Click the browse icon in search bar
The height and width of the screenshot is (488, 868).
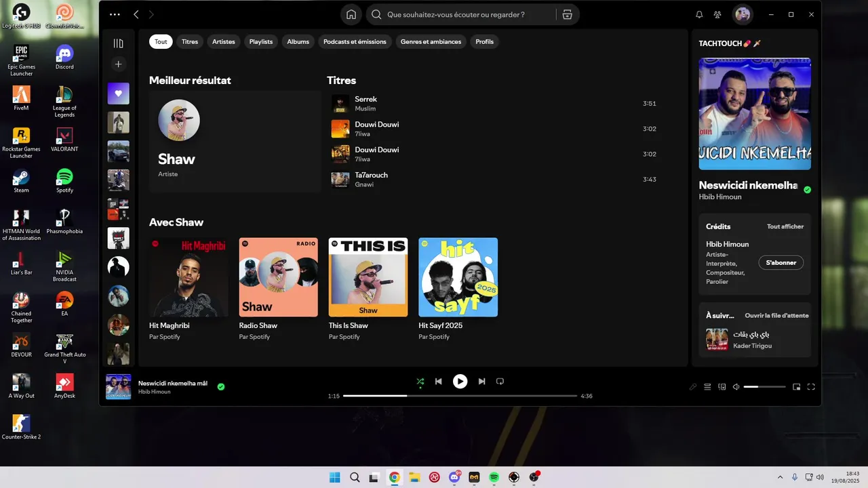568,14
